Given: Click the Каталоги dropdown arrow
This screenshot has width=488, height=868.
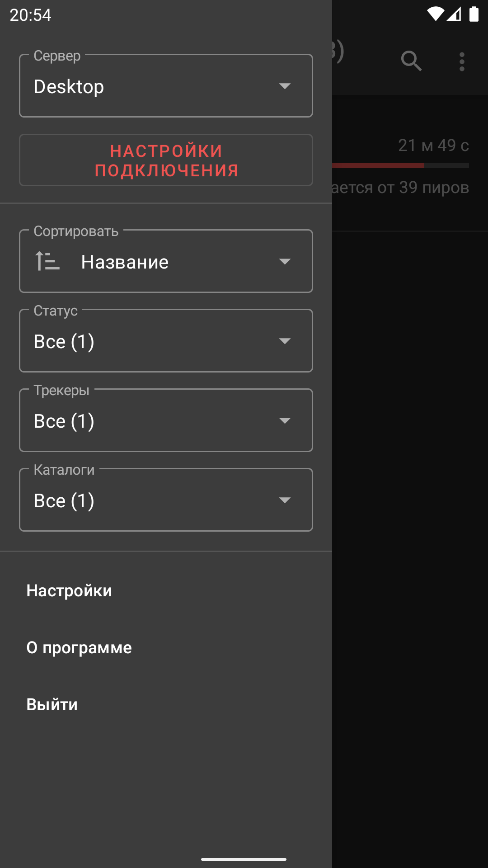Looking at the screenshot, I should point(285,500).
